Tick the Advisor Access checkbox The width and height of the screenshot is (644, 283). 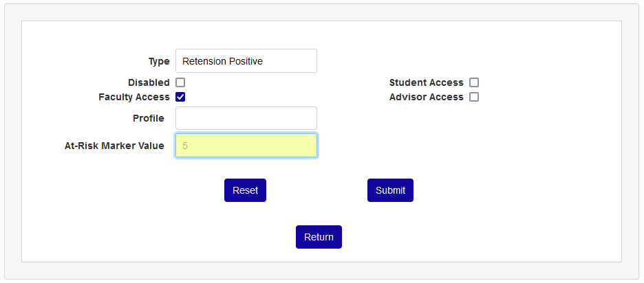(474, 97)
